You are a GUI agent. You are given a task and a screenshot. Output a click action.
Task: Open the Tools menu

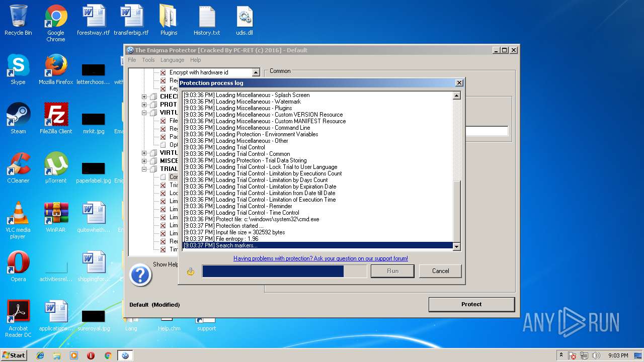[x=148, y=60]
